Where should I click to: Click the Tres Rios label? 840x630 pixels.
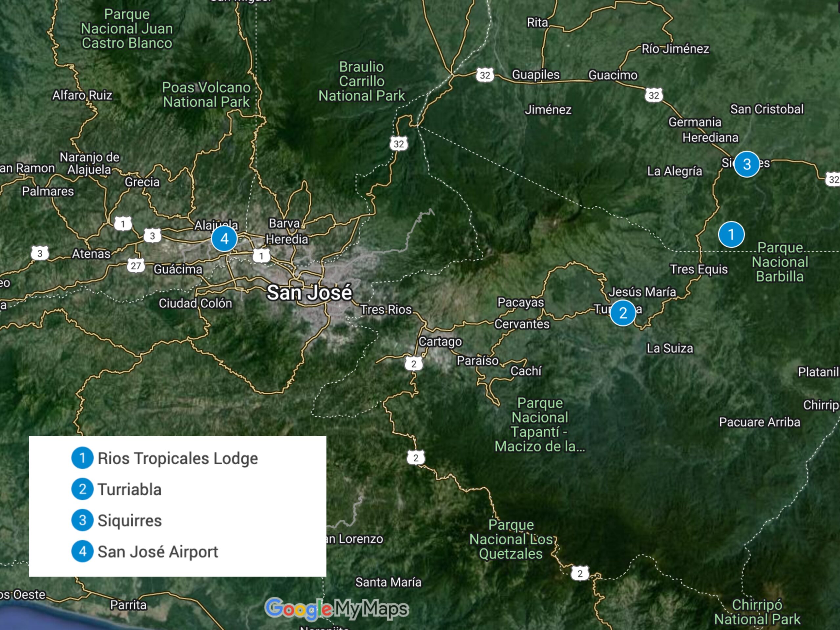click(x=386, y=309)
